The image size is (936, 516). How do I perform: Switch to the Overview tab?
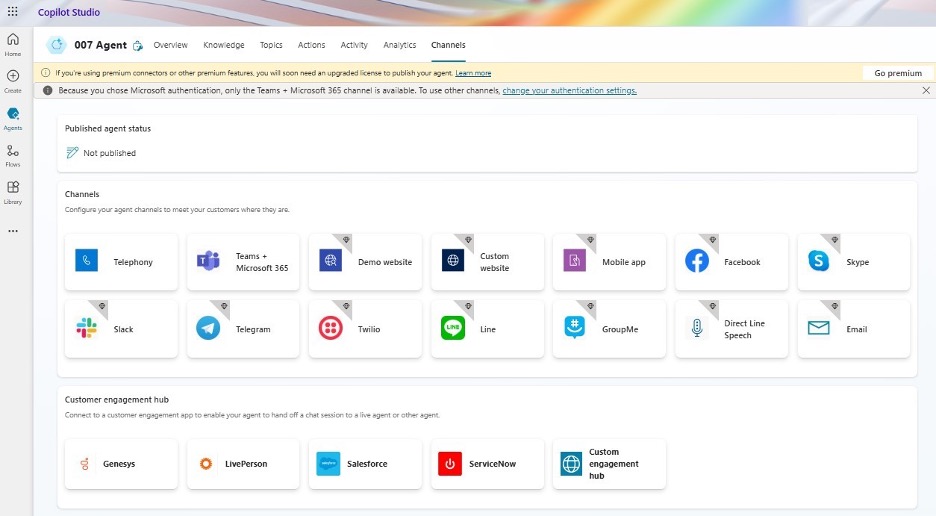170,45
